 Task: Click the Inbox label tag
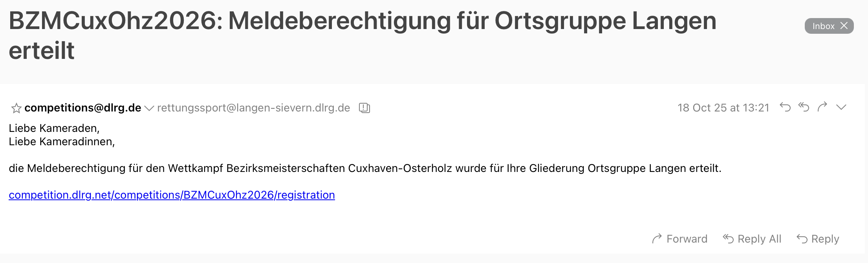pyautogui.click(x=823, y=26)
